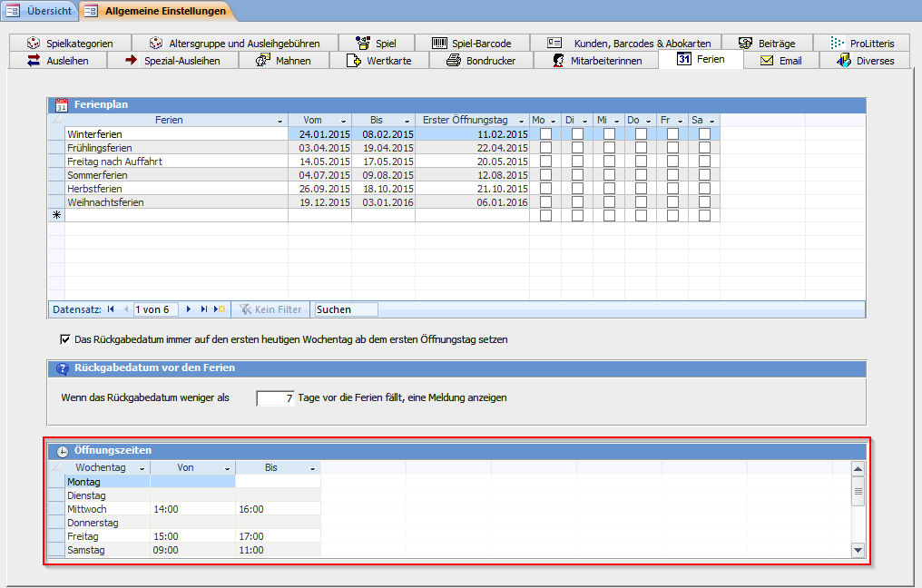Click the Suchen search field
The image size is (922, 588).
pos(346,309)
